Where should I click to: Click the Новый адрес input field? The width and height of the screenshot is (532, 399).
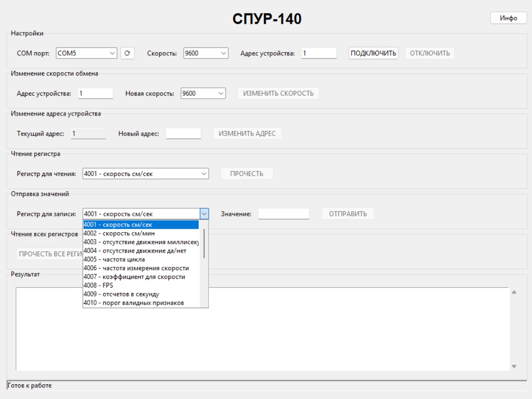coord(183,133)
